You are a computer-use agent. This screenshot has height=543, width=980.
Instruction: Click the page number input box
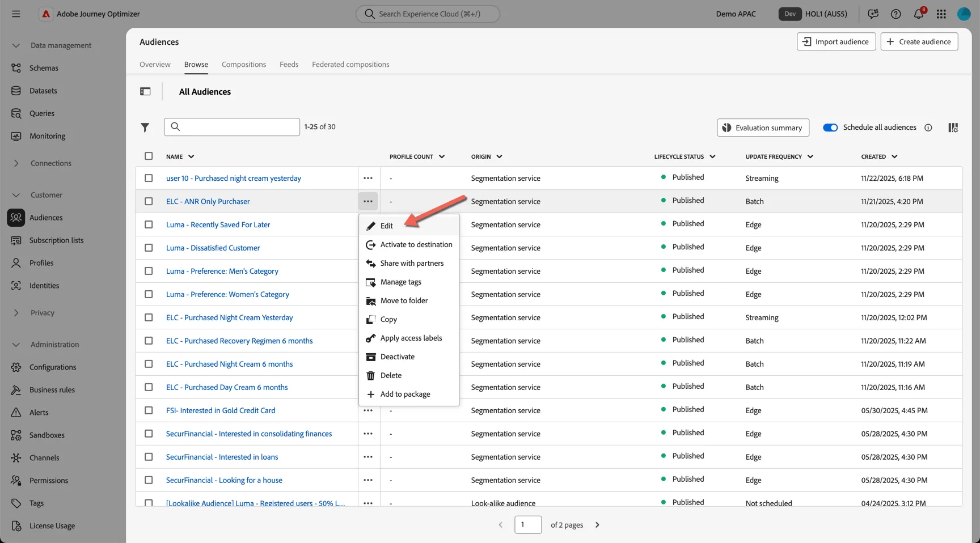tap(528, 525)
